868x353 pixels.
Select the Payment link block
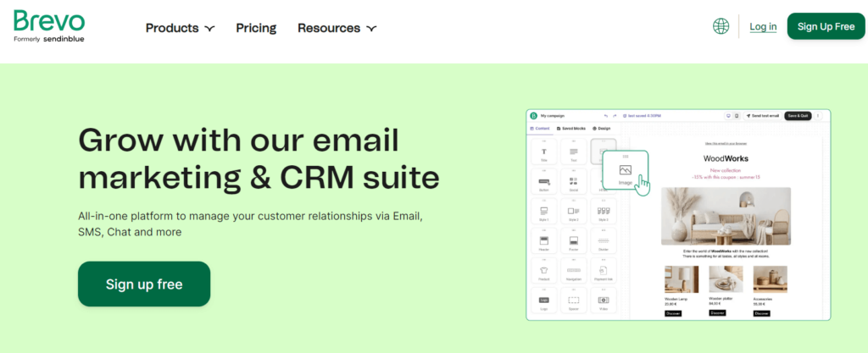coord(604,271)
